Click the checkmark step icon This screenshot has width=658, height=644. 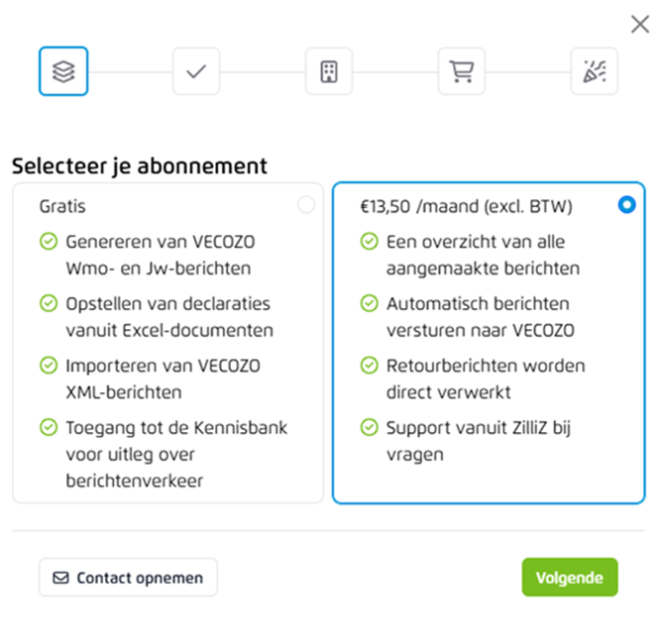[x=196, y=72]
